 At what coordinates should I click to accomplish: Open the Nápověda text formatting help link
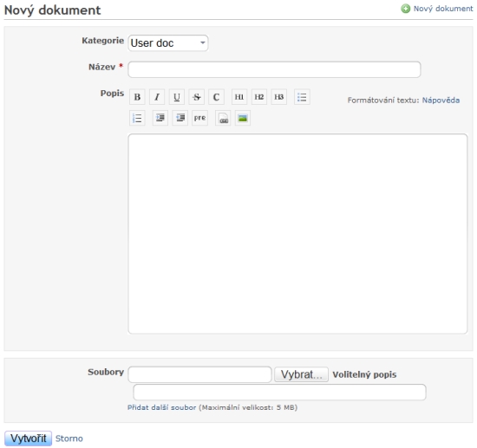point(441,101)
